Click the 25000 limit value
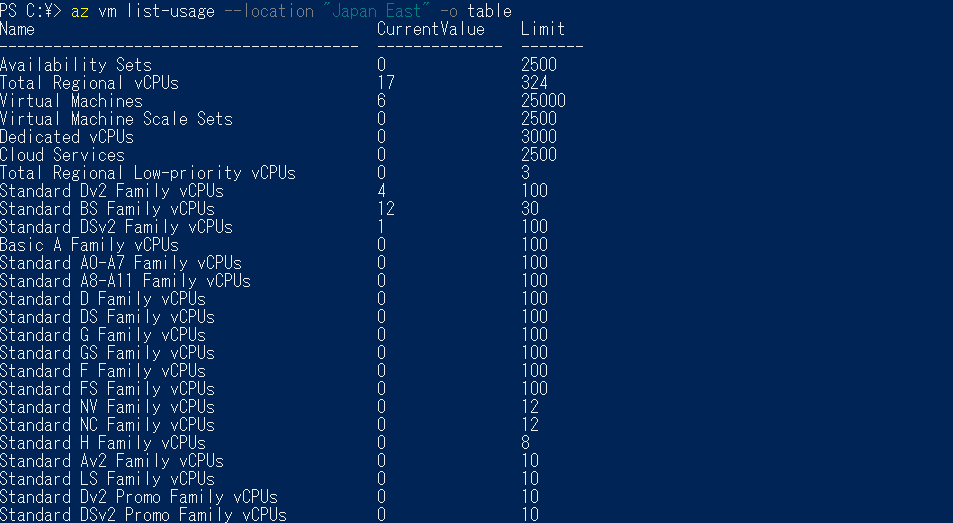 pos(543,101)
